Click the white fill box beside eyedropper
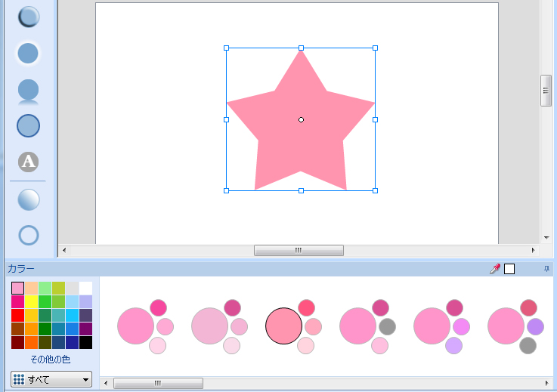Image resolution: width=557 pixels, height=392 pixels. [509, 269]
